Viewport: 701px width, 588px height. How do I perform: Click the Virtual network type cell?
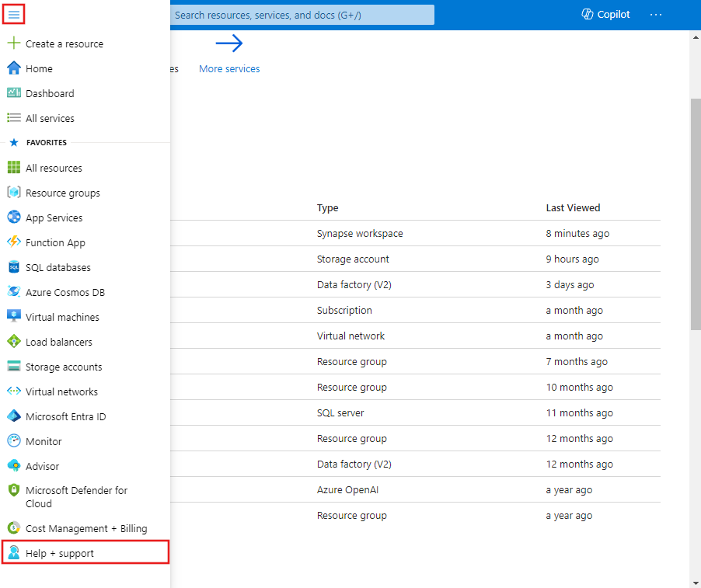pyautogui.click(x=350, y=336)
